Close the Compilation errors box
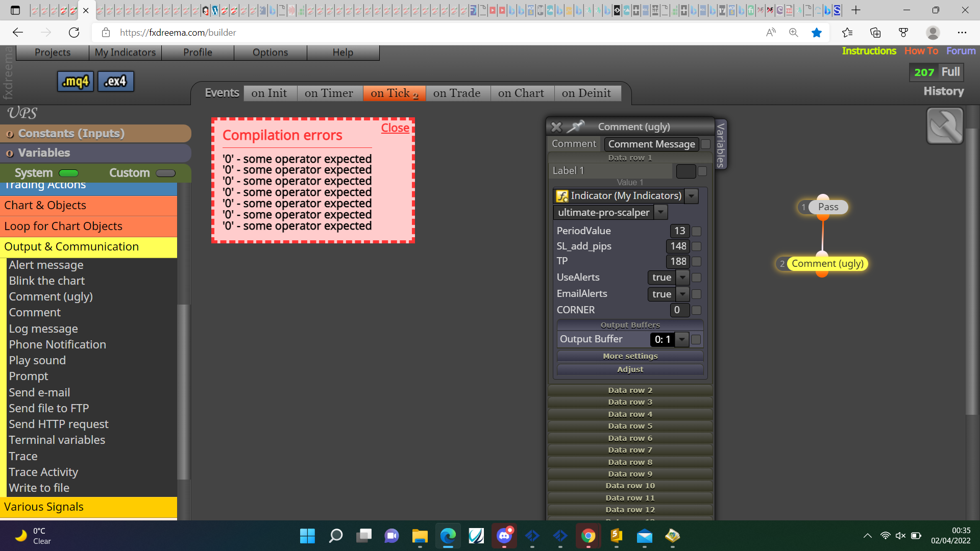Screen dimensions: 980x551 tap(395, 128)
